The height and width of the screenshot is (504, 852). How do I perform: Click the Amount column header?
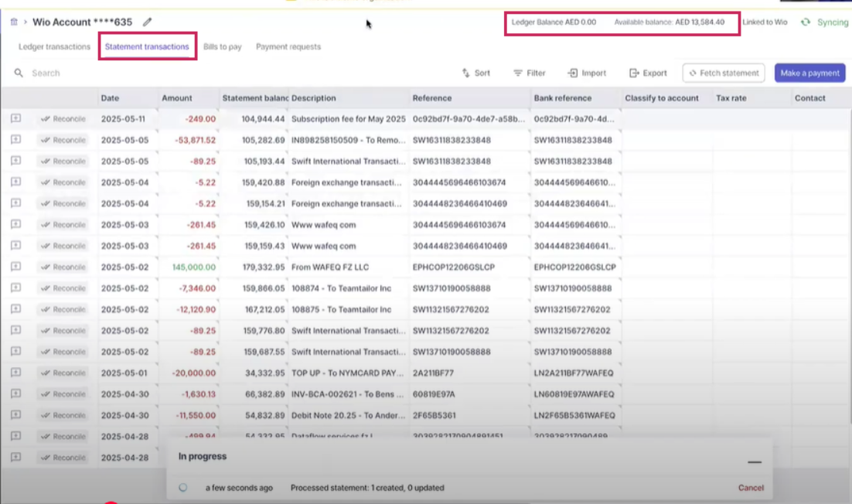click(x=176, y=97)
